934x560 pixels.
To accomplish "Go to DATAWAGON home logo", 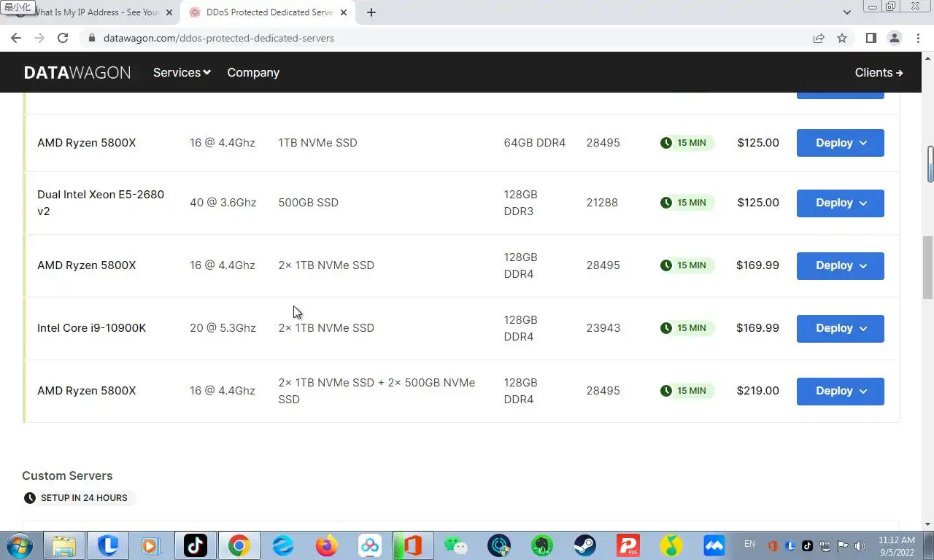I will [77, 72].
